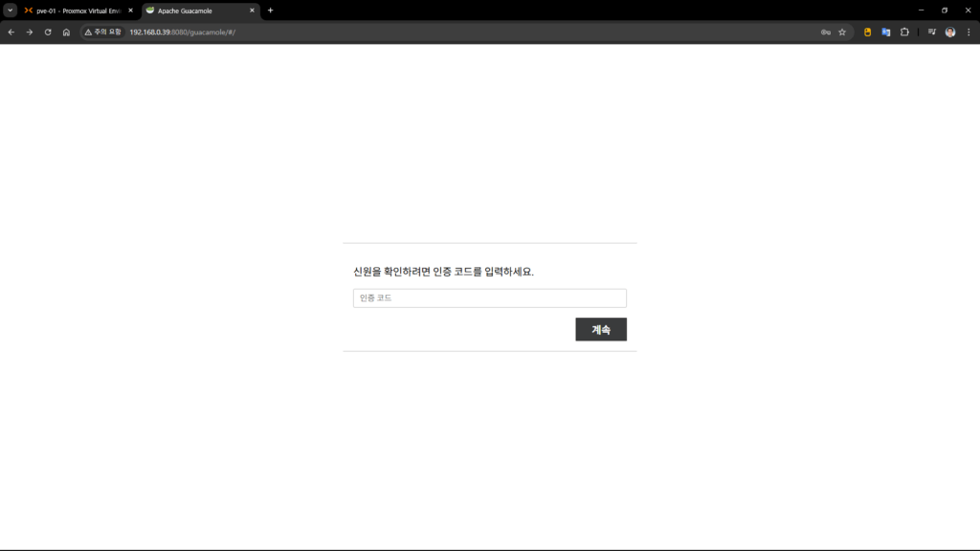The image size is (980, 551).
Task: Focus the 인증 코드 input field
Action: click(x=489, y=298)
